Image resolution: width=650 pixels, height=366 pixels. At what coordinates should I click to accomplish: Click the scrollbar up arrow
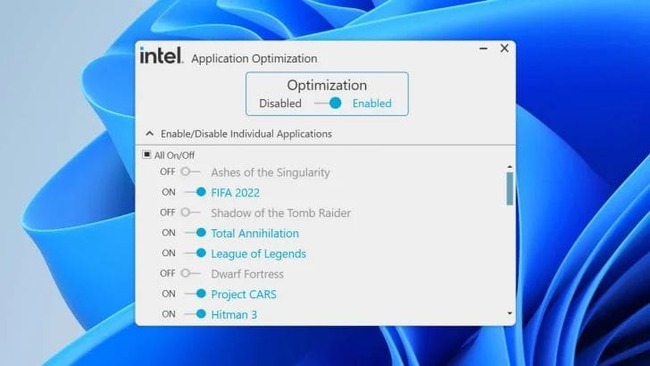[510, 167]
